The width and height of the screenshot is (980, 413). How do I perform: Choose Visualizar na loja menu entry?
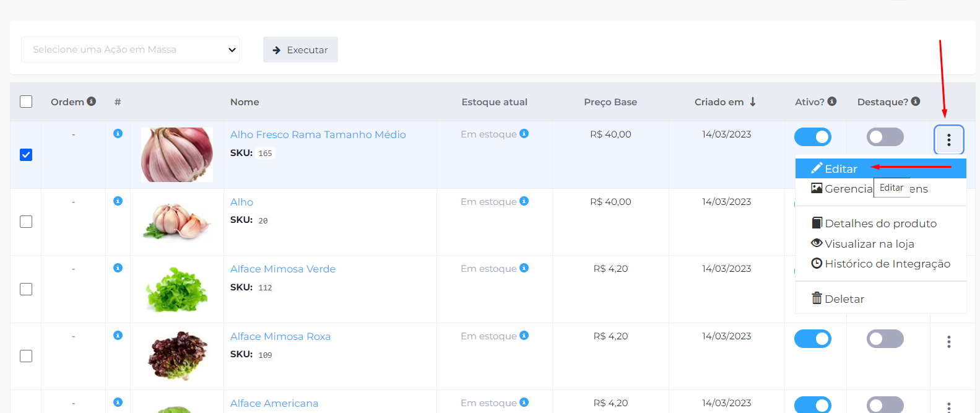[880, 243]
